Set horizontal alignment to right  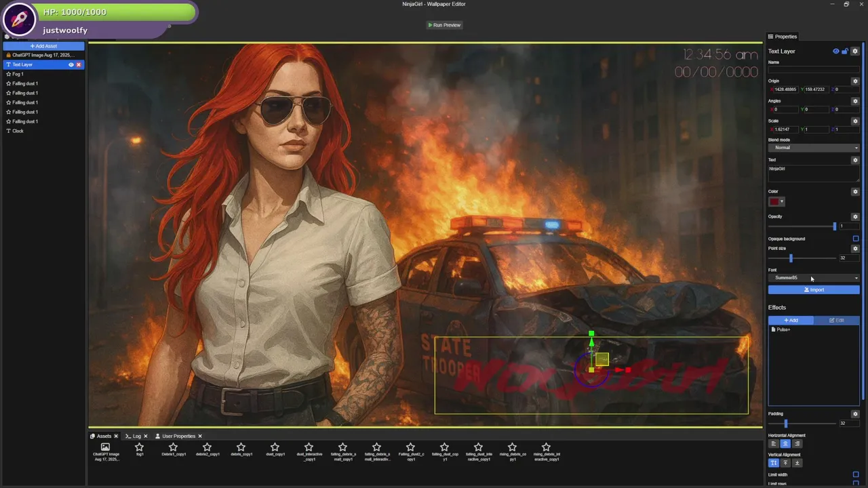[x=797, y=444]
